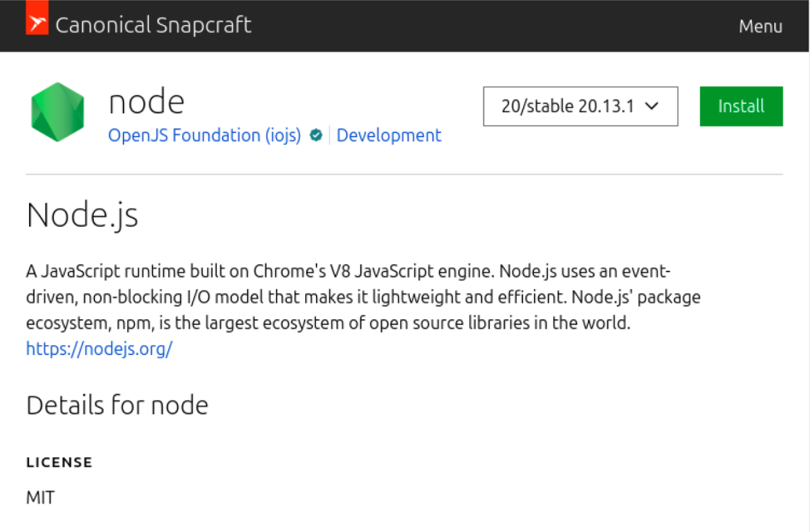
Task: Follow the https://nodejs.org/ link
Action: pyautogui.click(x=99, y=349)
